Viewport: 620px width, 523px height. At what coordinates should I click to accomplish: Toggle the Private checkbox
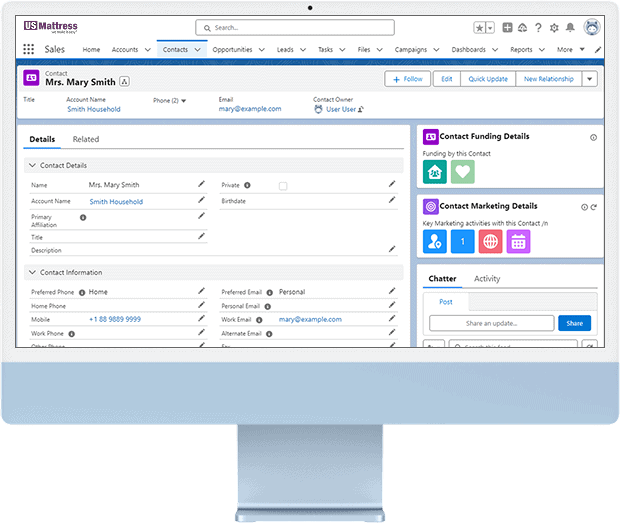(283, 186)
